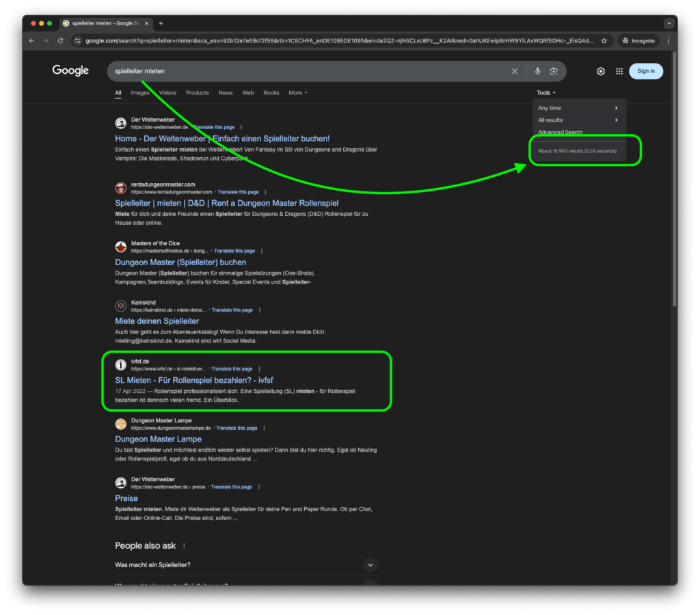Start voice search with the microphone icon
Image resolution: width=700 pixels, height=615 pixels.
pos(537,71)
